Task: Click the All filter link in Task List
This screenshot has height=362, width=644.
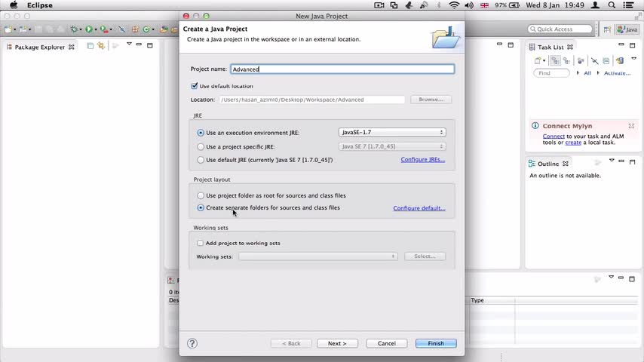Action: click(x=587, y=72)
